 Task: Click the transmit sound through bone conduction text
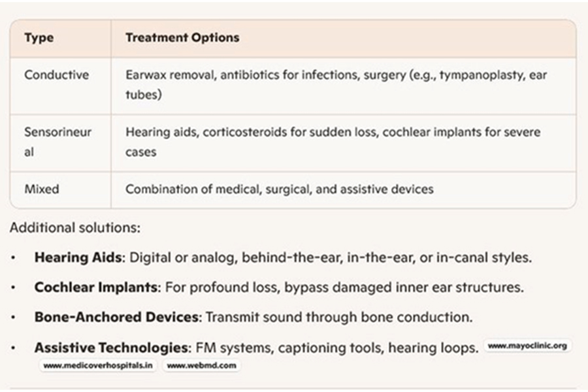tap(338, 318)
